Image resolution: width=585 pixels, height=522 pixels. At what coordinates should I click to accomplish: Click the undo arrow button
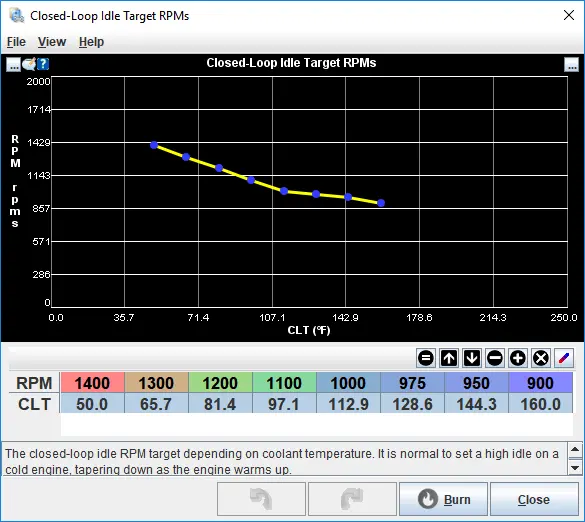[261, 499]
